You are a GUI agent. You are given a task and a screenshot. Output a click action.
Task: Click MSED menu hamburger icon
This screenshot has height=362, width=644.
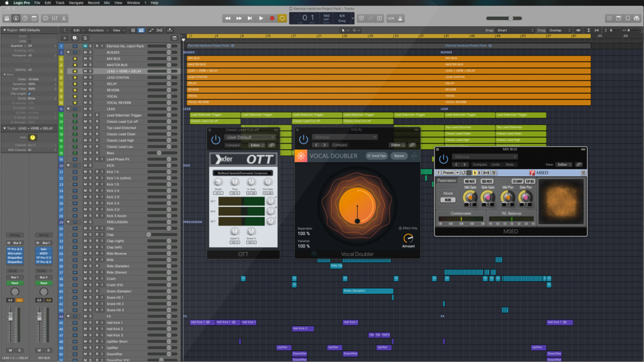pyautogui.click(x=583, y=173)
